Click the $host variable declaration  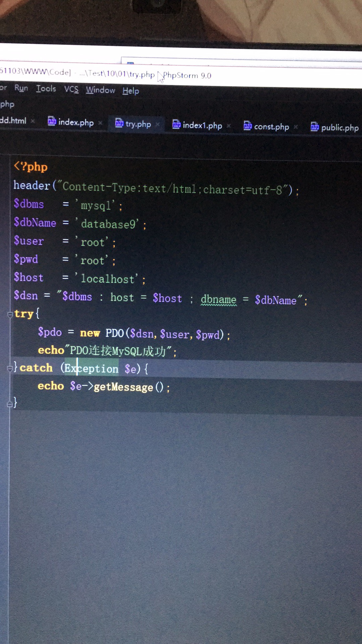pos(29,277)
